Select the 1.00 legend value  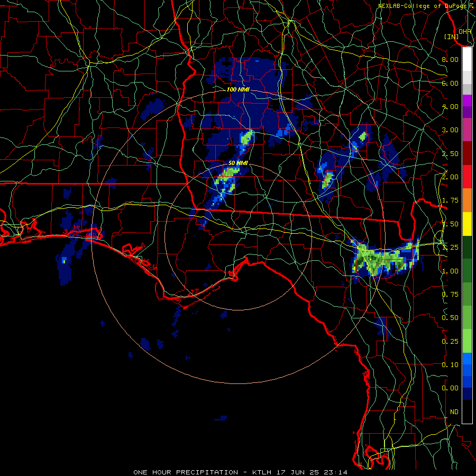point(450,271)
